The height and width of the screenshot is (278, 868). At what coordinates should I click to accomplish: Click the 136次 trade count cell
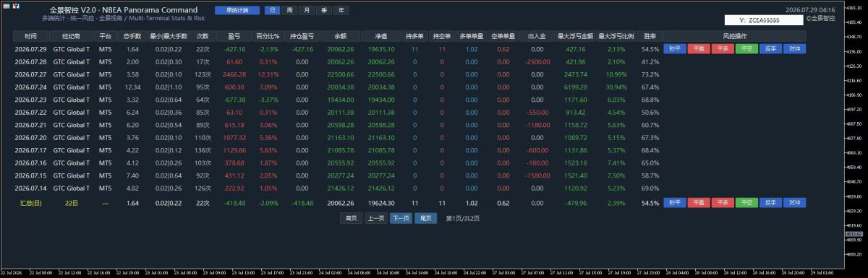(x=203, y=150)
